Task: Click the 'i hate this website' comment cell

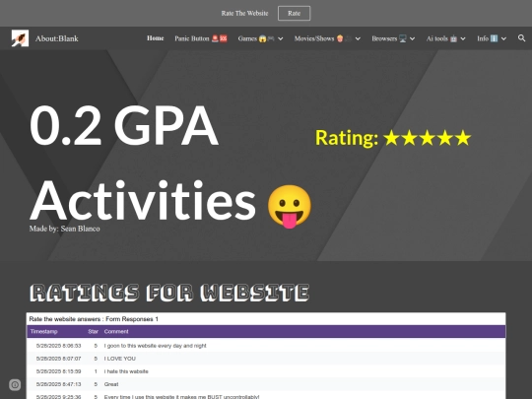Action: click(126, 371)
